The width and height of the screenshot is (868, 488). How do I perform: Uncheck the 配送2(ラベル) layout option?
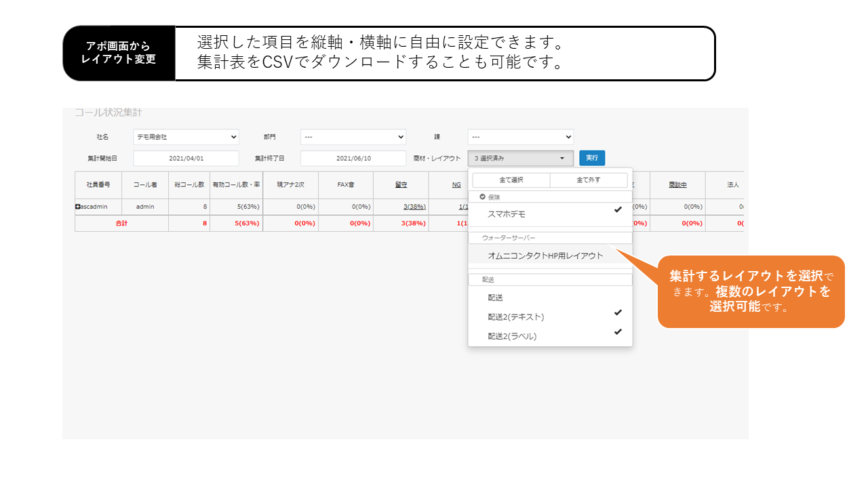(550, 335)
